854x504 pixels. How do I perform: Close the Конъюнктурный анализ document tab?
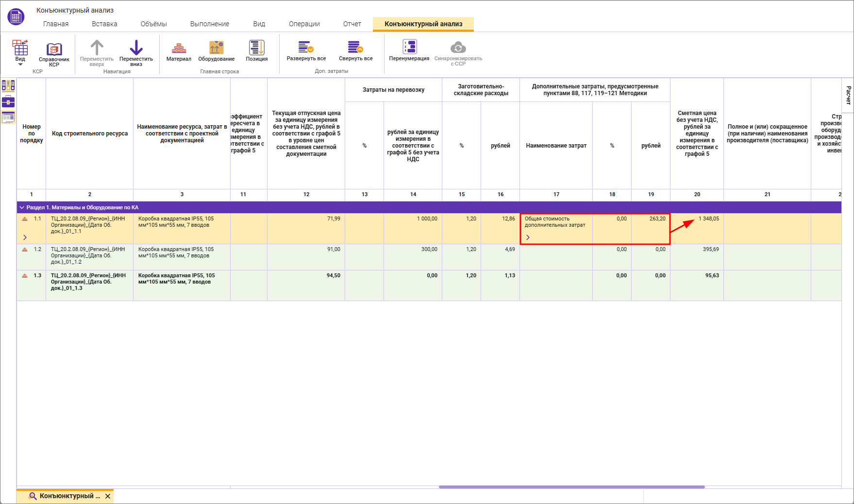(x=108, y=496)
